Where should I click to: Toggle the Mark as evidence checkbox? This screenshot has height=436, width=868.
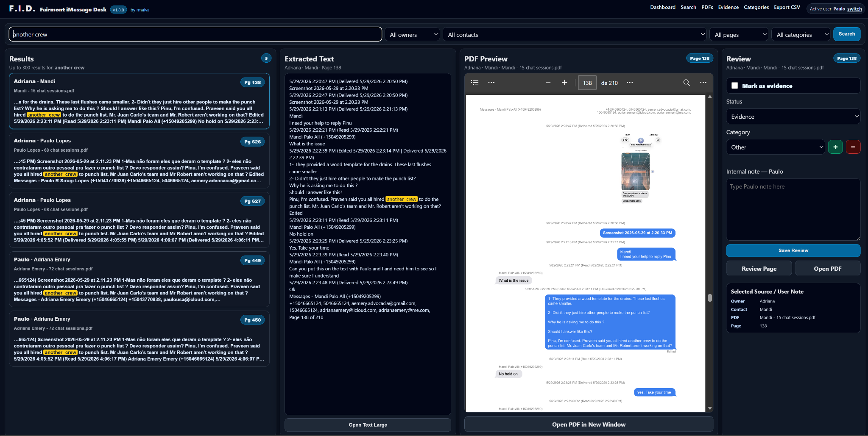click(x=735, y=86)
